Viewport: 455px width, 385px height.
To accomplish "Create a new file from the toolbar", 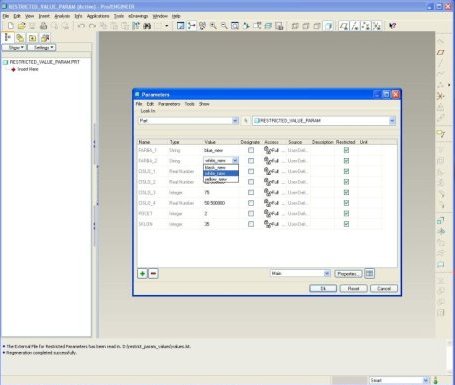I will [x=11, y=26].
